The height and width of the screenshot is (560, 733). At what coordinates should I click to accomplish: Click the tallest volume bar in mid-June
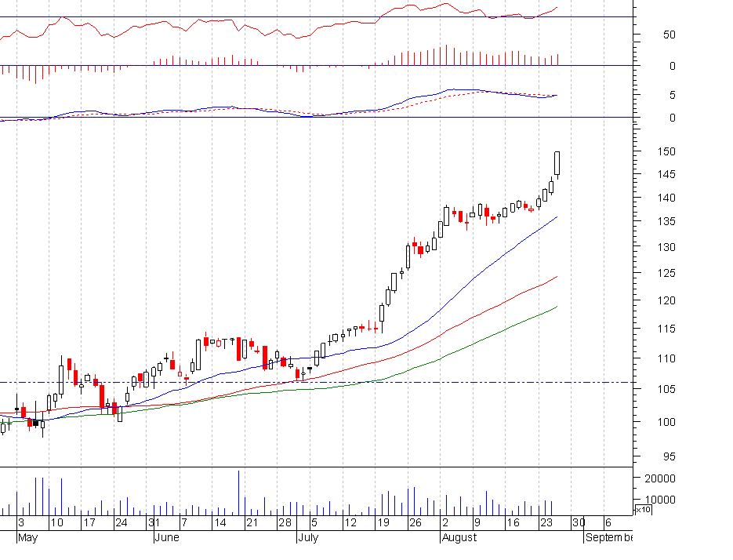click(x=239, y=493)
